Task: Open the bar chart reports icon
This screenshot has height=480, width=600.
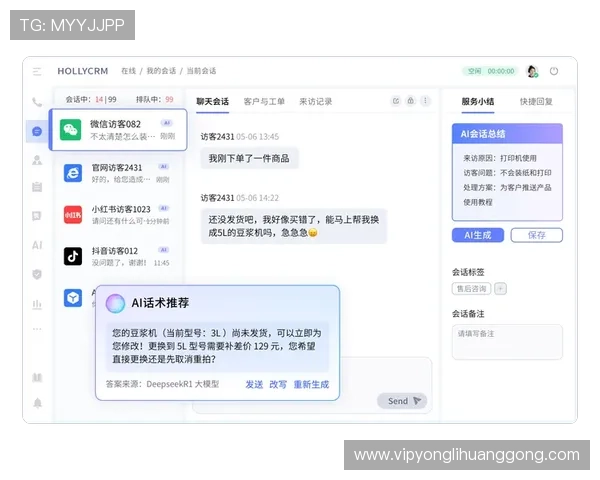Action: click(x=37, y=304)
